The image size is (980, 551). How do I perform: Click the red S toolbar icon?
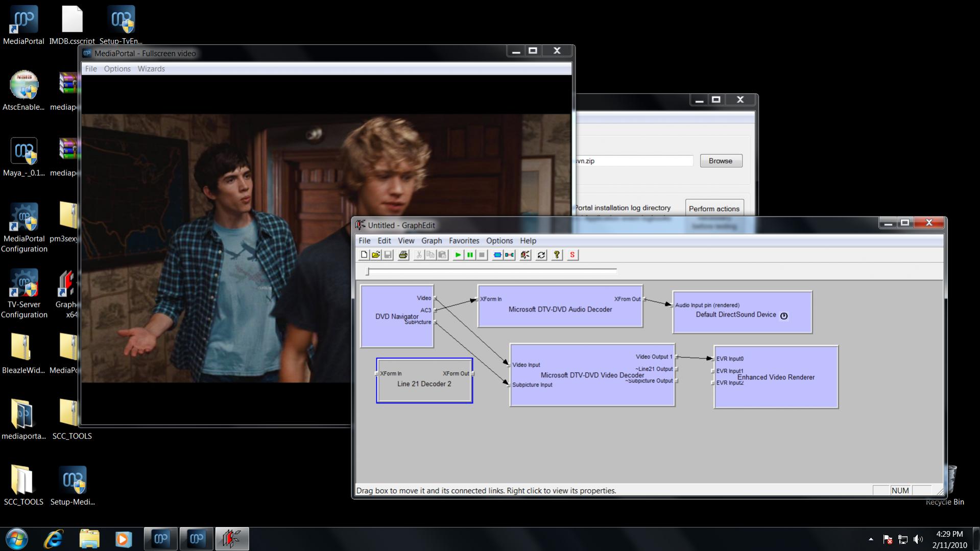coord(572,255)
